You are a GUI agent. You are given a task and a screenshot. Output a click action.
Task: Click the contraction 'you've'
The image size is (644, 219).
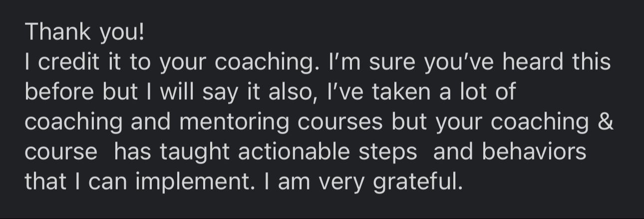[x=458, y=63]
